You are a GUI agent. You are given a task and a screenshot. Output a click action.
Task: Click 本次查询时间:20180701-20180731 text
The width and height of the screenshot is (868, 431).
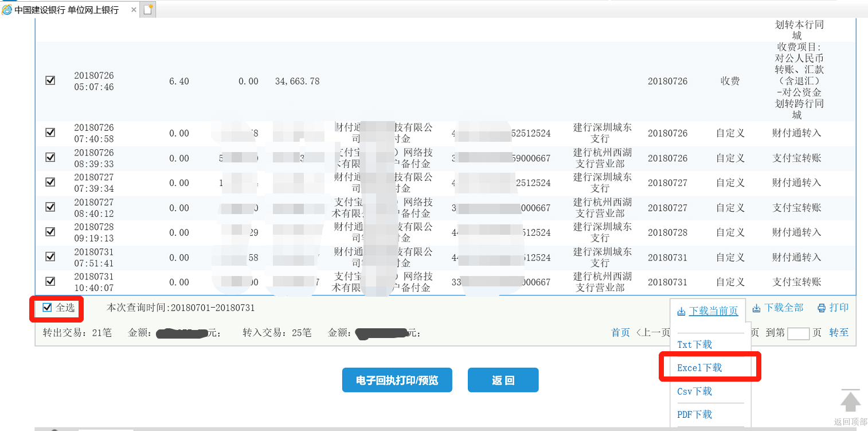coord(181,308)
